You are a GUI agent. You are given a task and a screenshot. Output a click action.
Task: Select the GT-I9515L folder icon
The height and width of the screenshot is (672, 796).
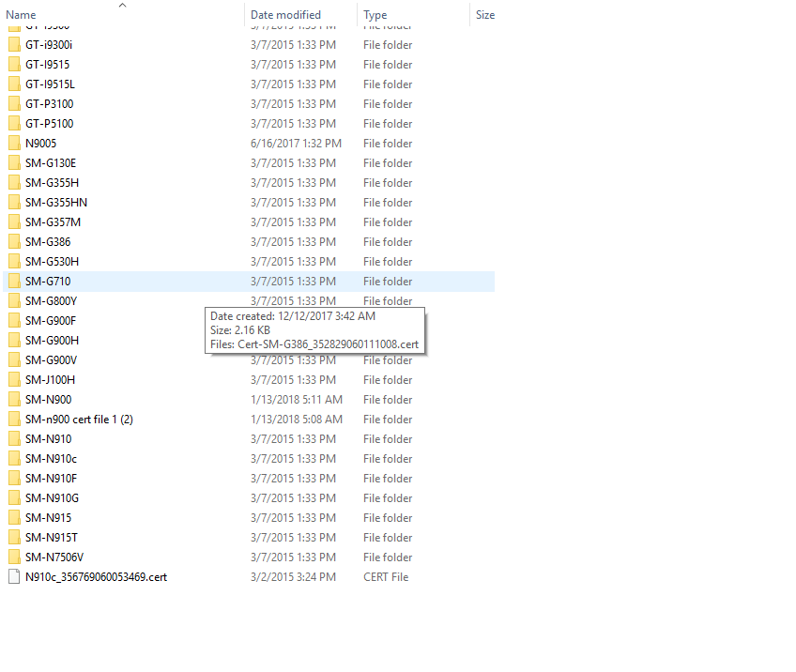14,84
